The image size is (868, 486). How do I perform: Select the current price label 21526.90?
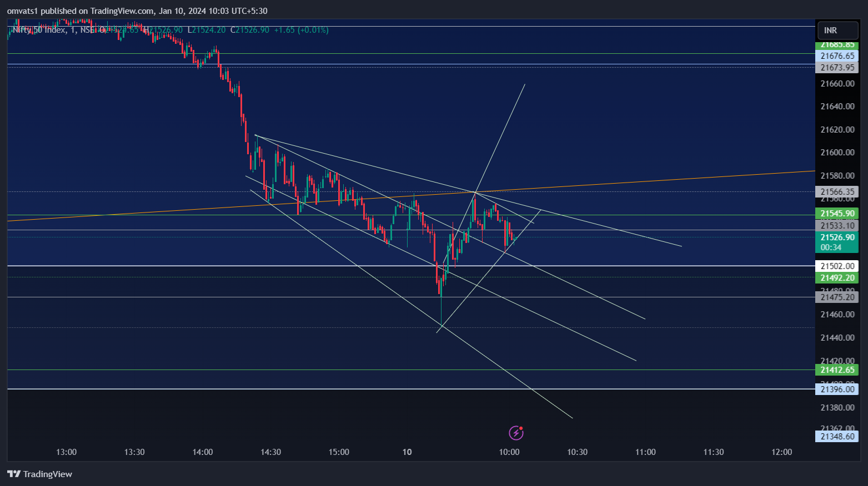(837, 237)
